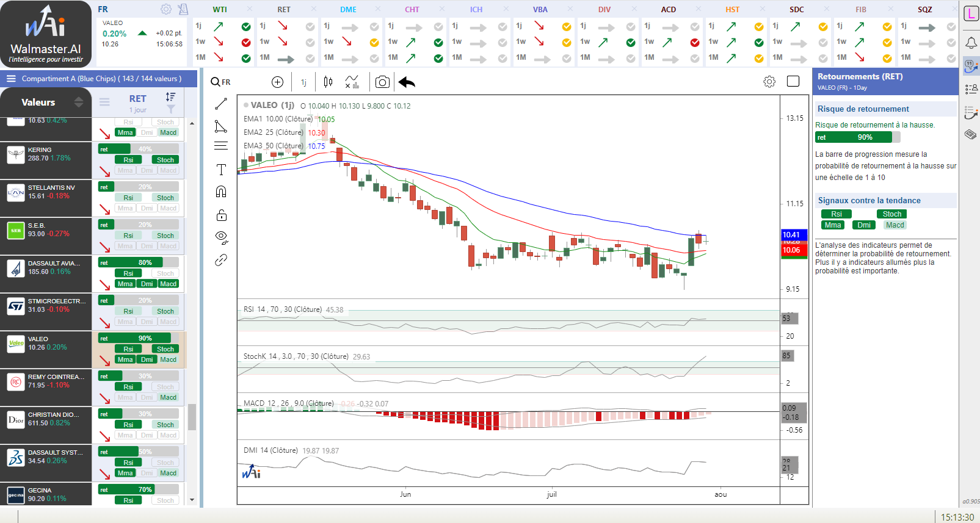The image size is (980, 523).
Task: Open the ticket sidebar icon
Action: [970, 134]
